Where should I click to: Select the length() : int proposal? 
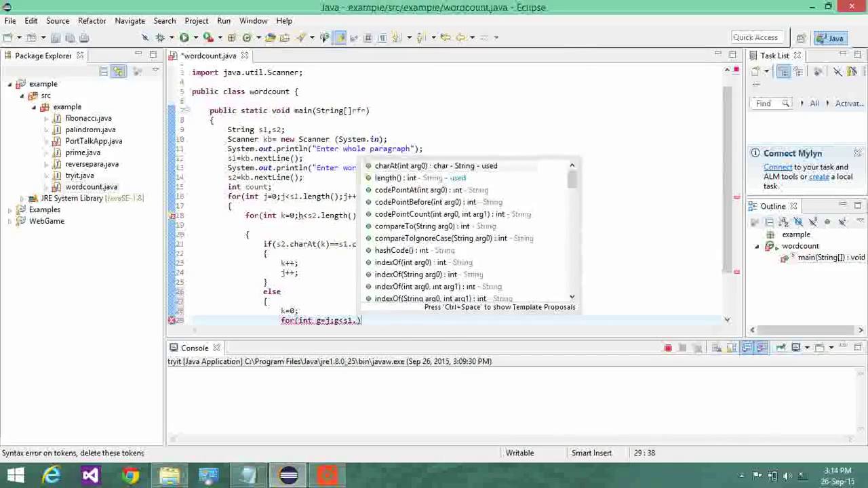(x=468, y=178)
